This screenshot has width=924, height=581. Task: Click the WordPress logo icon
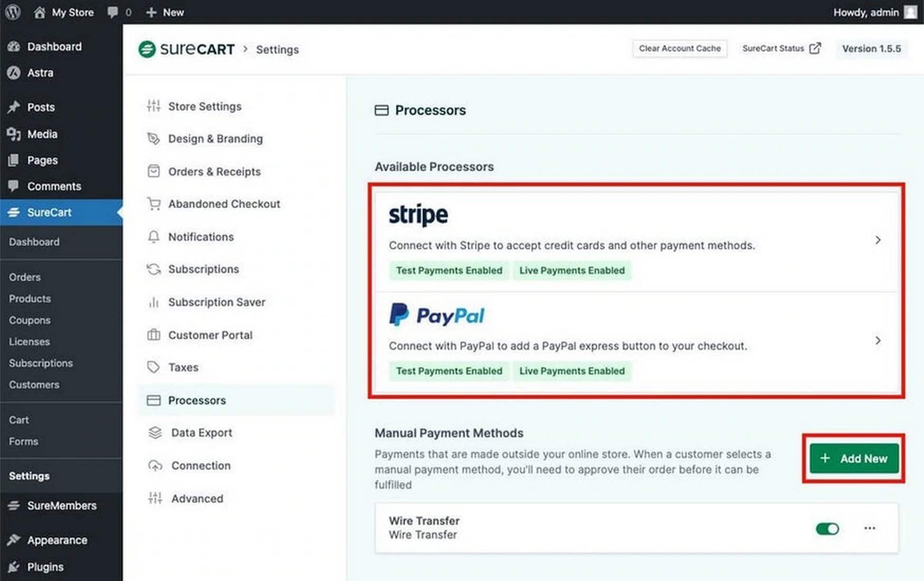[13, 12]
